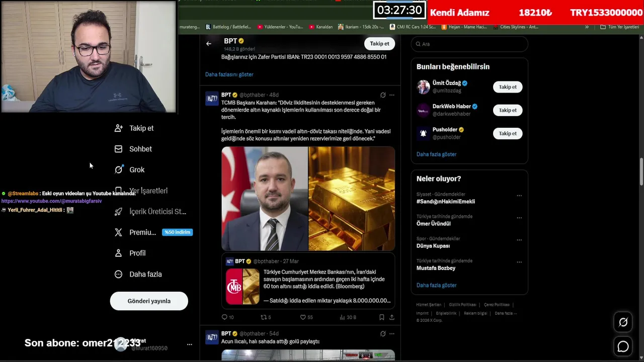Open Hizmet Şartları footer link

(x=429, y=305)
